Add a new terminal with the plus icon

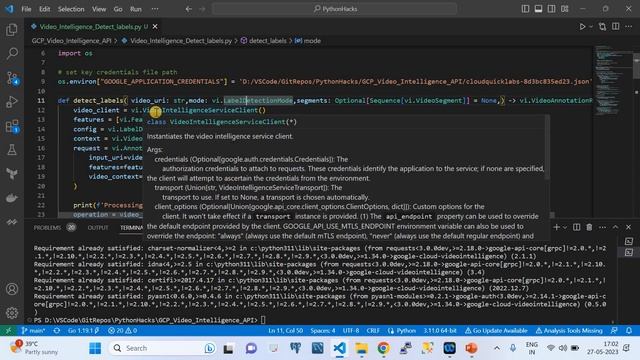click(x=556, y=227)
